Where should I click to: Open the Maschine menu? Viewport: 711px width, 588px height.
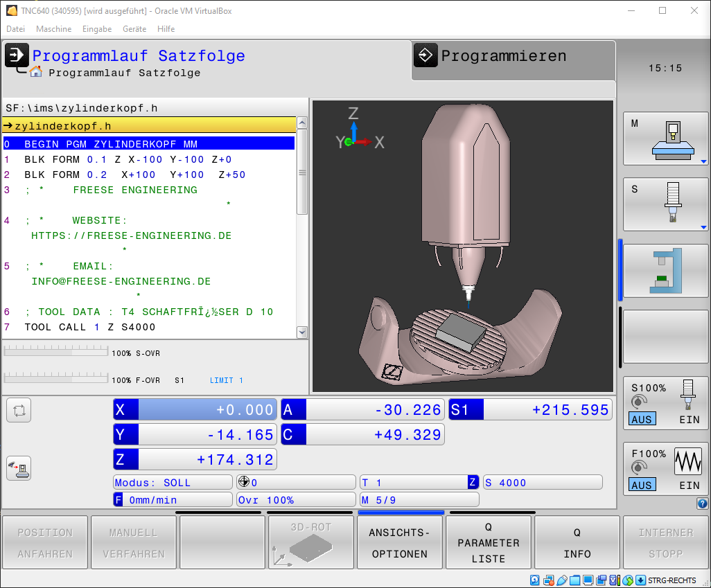pyautogui.click(x=53, y=29)
